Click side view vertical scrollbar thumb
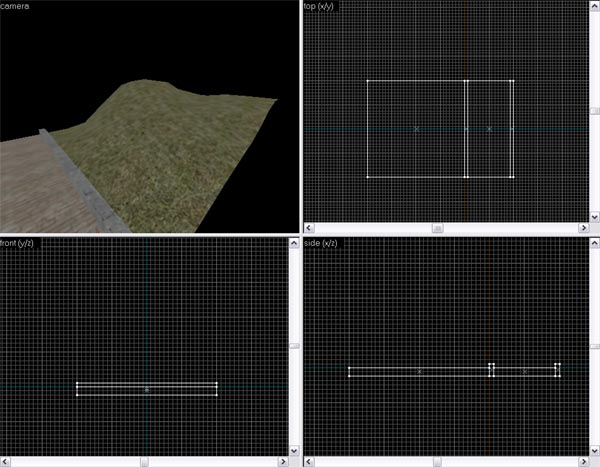Screen dimensions: 600x467 (x=594, y=346)
